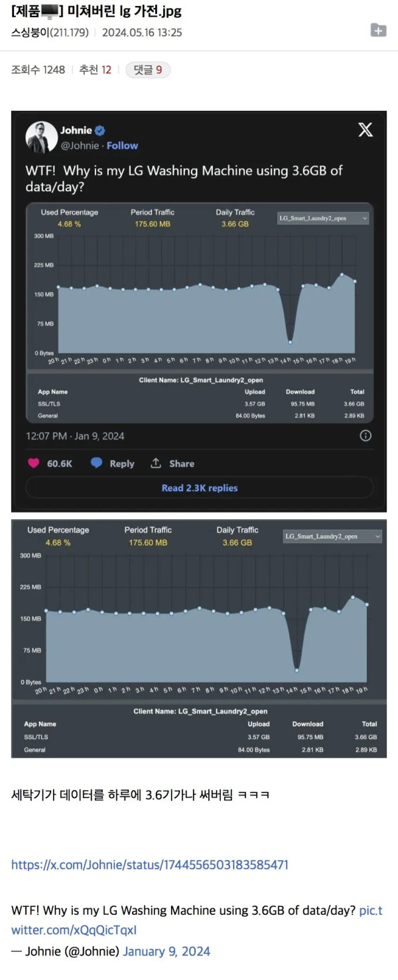The image size is (398, 980).
Task: Click the tweet info circle icon
Action: point(365,436)
